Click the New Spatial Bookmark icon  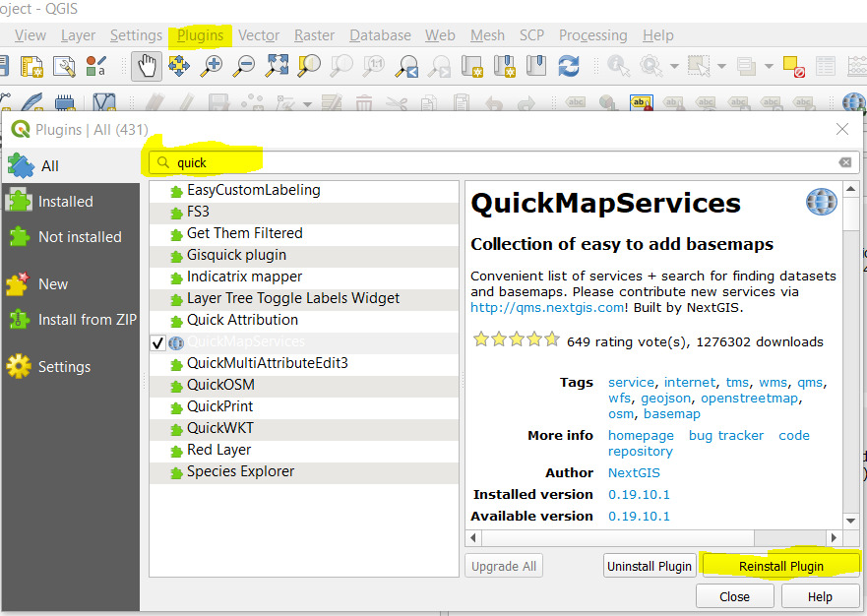coord(504,66)
